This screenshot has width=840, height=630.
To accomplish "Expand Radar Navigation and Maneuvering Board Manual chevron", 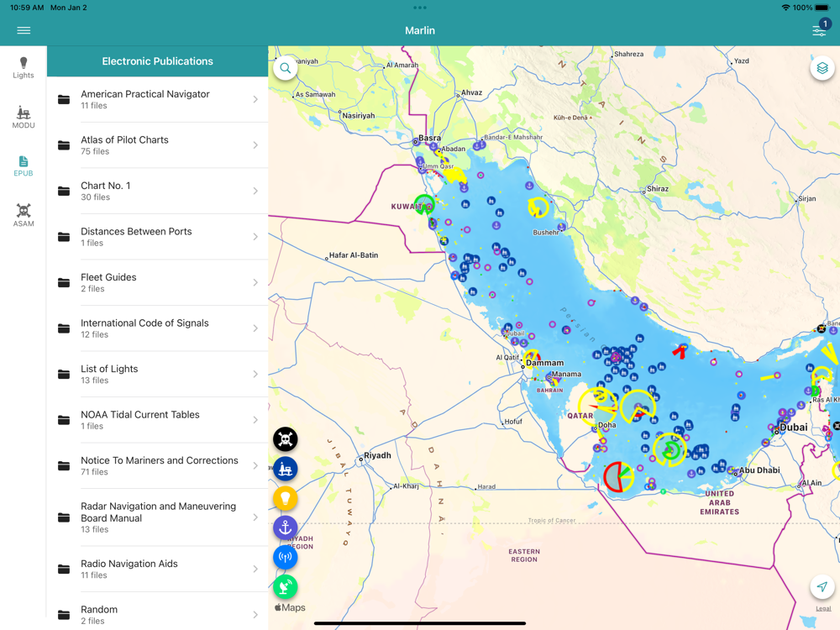I will (x=255, y=517).
